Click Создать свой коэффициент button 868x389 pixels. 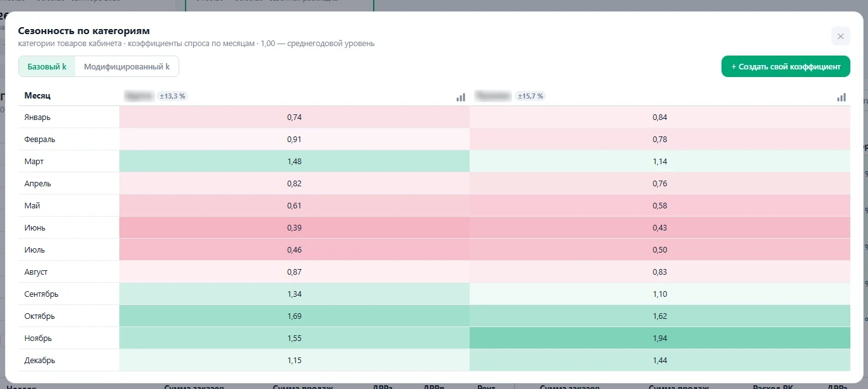click(x=786, y=66)
